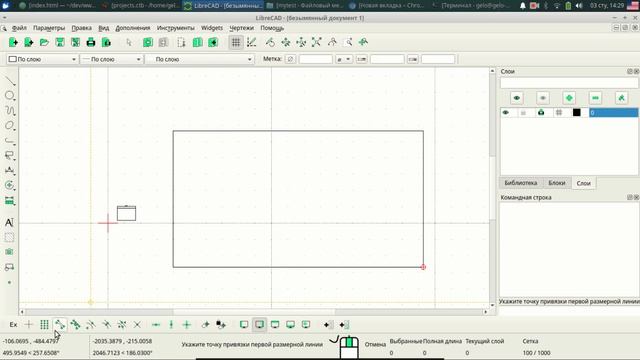Click Set relative zero position icon

click(205, 325)
